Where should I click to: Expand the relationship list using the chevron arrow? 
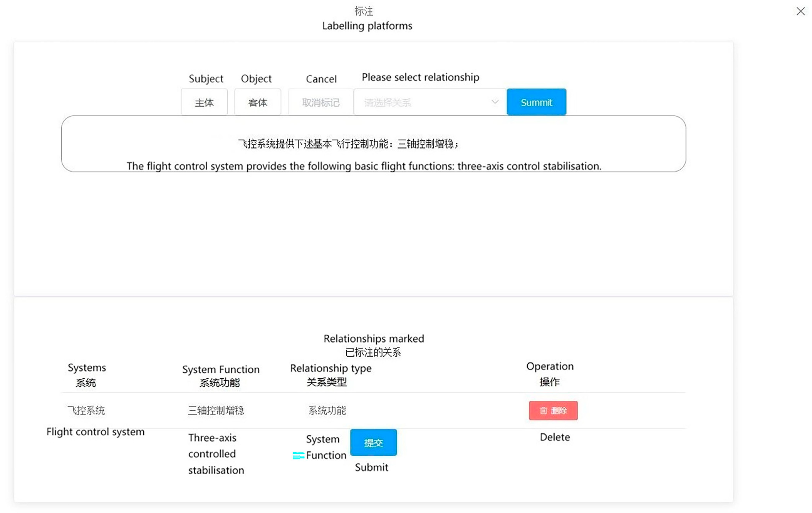tap(495, 102)
